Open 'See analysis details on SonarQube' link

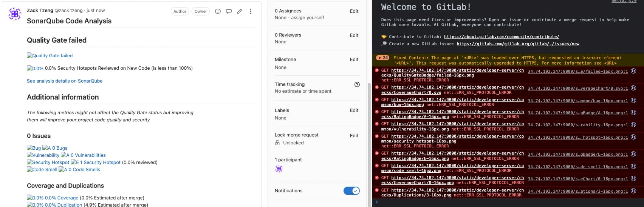[x=65, y=81]
